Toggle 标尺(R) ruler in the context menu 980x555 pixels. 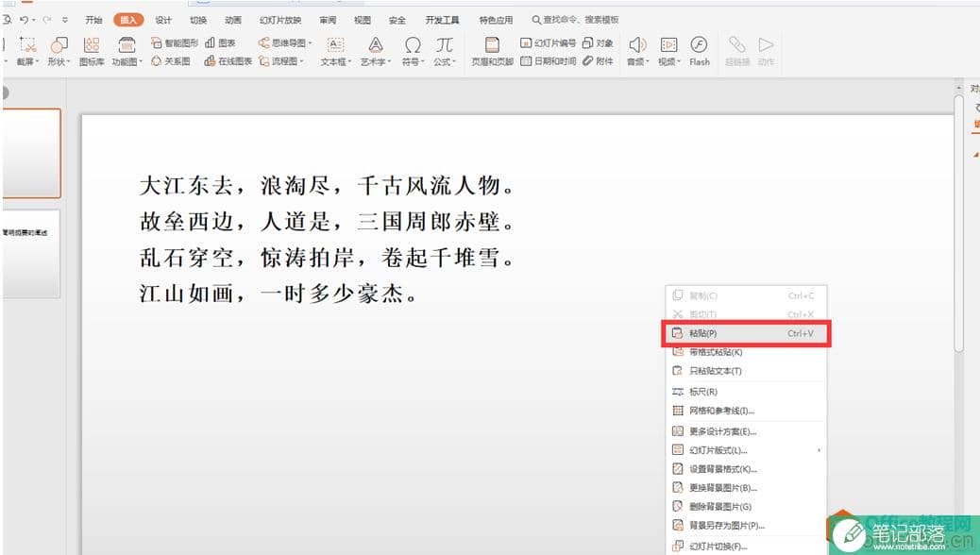tap(746, 392)
